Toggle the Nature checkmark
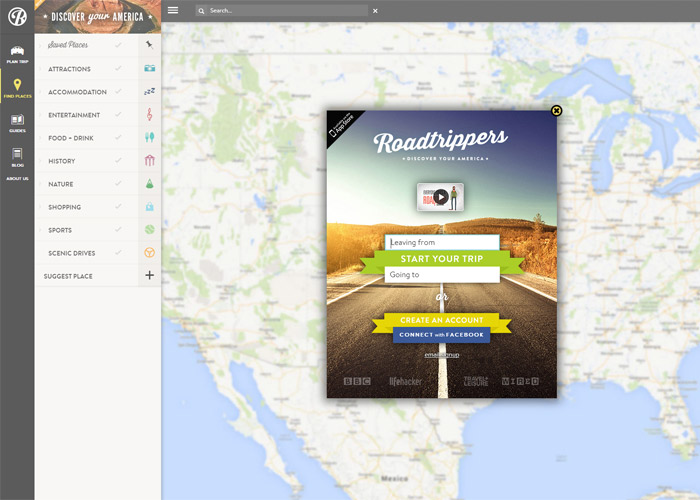The height and width of the screenshot is (500, 700). pyautogui.click(x=118, y=183)
